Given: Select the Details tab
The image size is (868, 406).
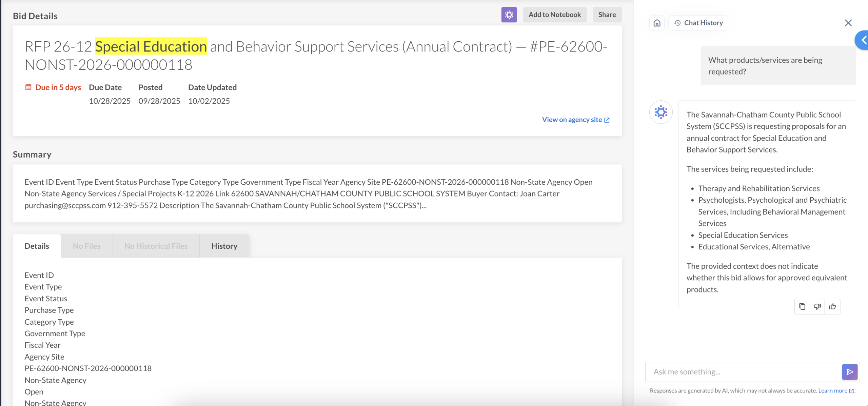Looking at the screenshot, I should click(x=37, y=246).
